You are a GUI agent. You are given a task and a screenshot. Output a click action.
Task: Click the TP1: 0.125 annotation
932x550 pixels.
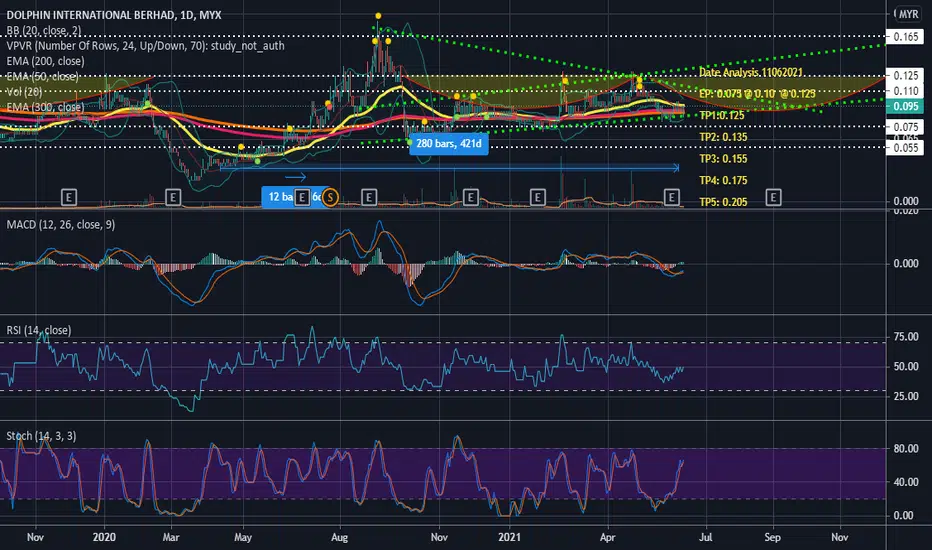click(722, 115)
